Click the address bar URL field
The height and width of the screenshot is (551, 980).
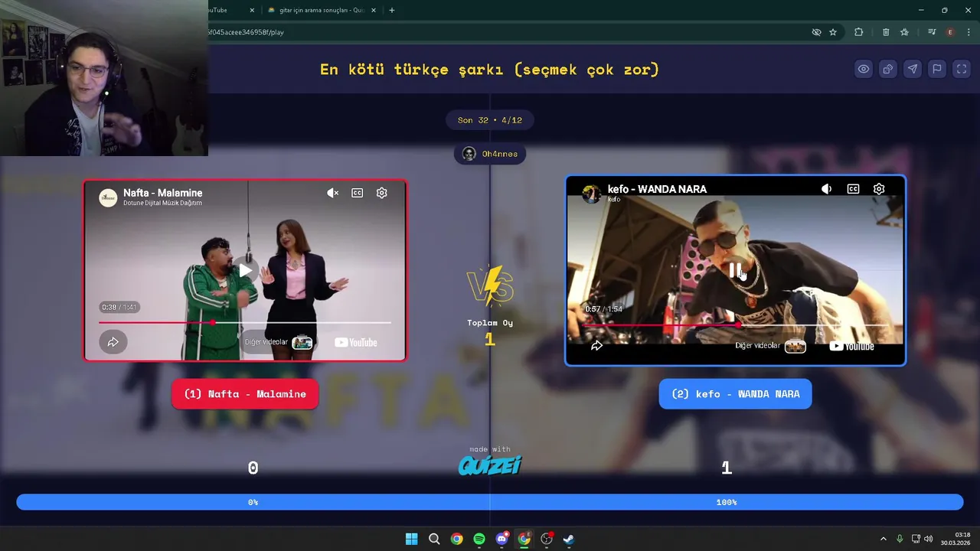(505, 32)
